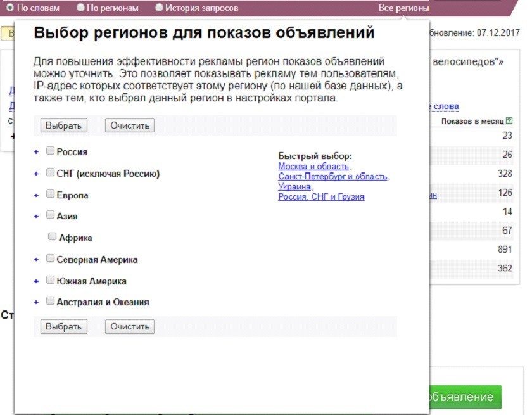This screenshot has width=532, height=415.
Task: Click the 'Россия' region label
Action: pyautogui.click(x=72, y=152)
